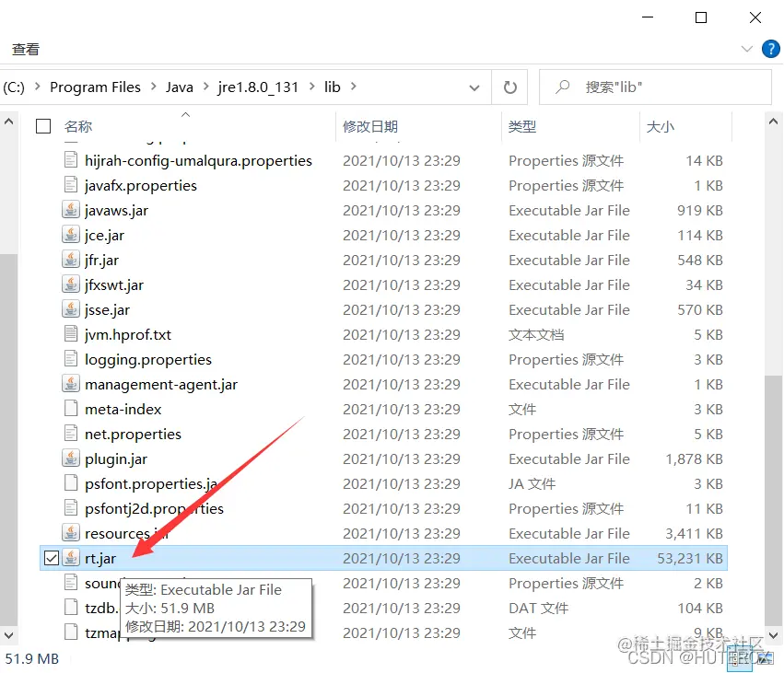Viewport: 784px width, 673px height.
Task: Click the JA 文件 type cell
Action: (x=532, y=483)
